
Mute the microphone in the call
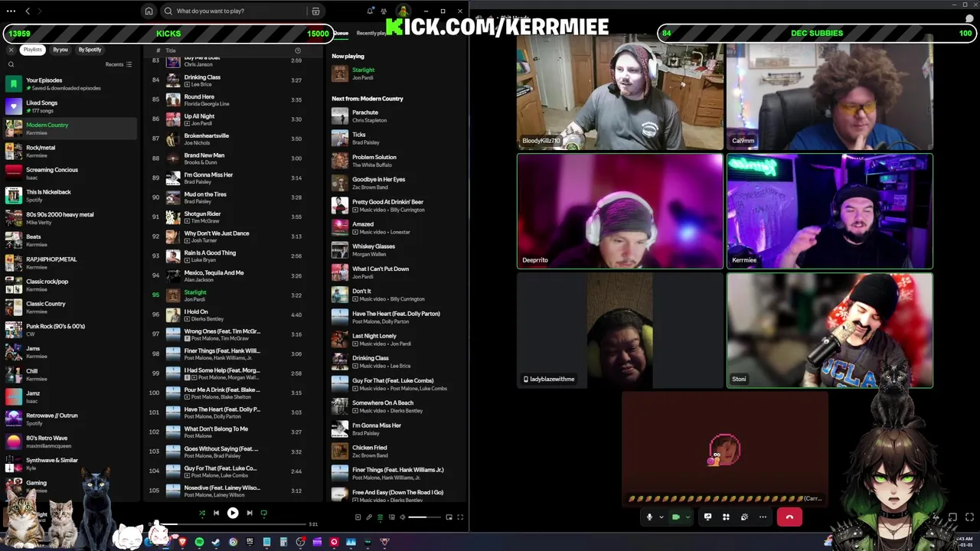[x=649, y=517]
